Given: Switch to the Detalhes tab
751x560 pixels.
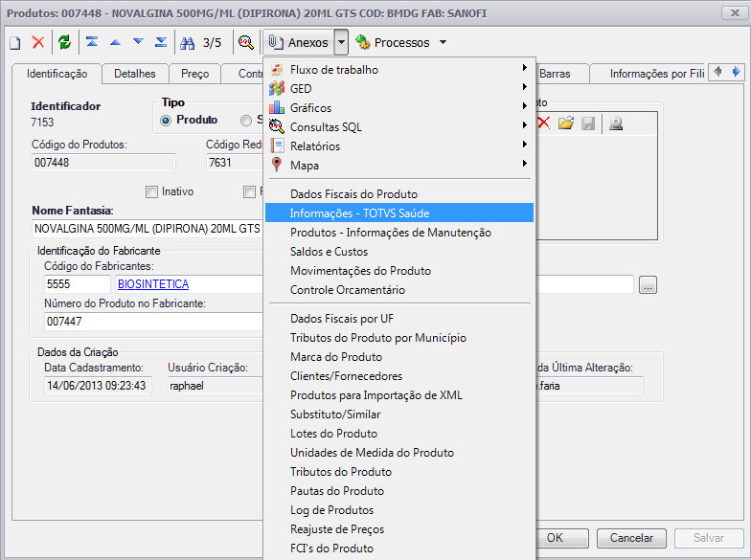Looking at the screenshot, I should [134, 74].
